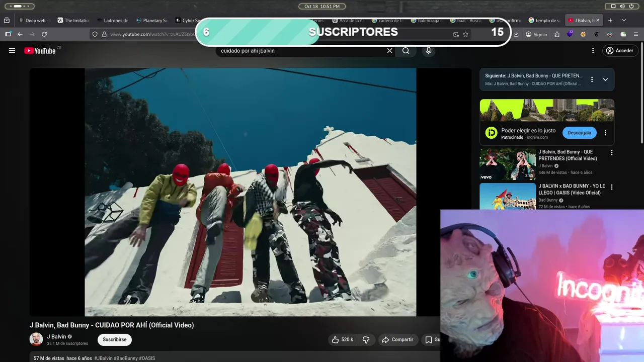This screenshot has width=644, height=362.
Task: Expand the Siguiente mix playlist chevron
Action: (x=605, y=79)
